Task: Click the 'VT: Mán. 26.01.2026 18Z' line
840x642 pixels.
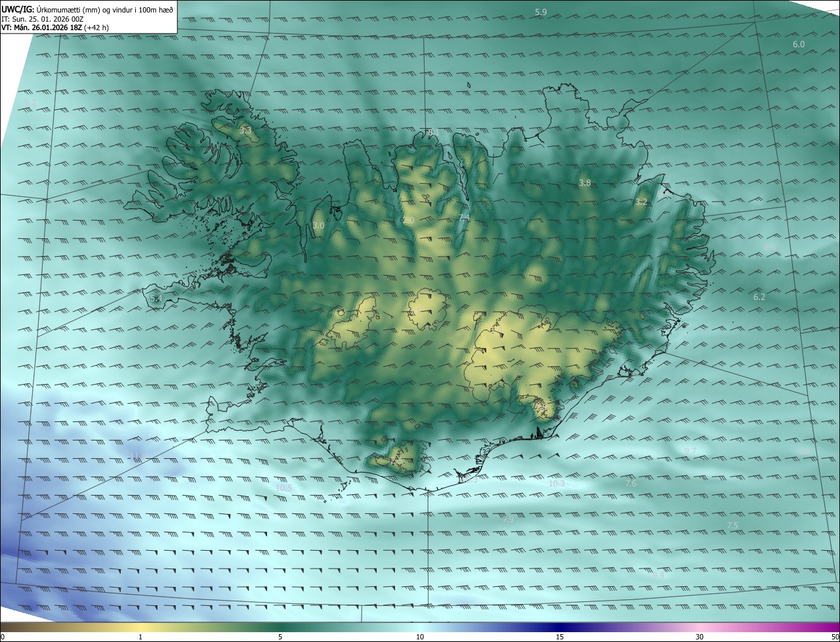Action: pos(55,28)
